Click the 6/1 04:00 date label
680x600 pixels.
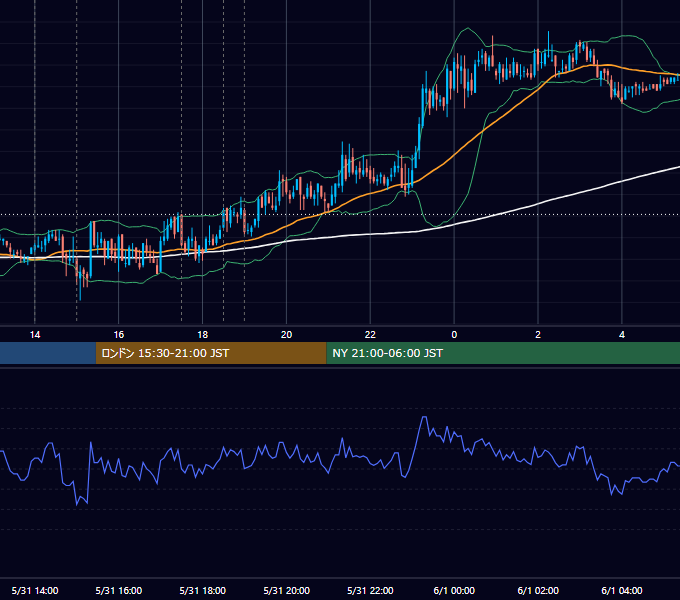tap(622, 590)
